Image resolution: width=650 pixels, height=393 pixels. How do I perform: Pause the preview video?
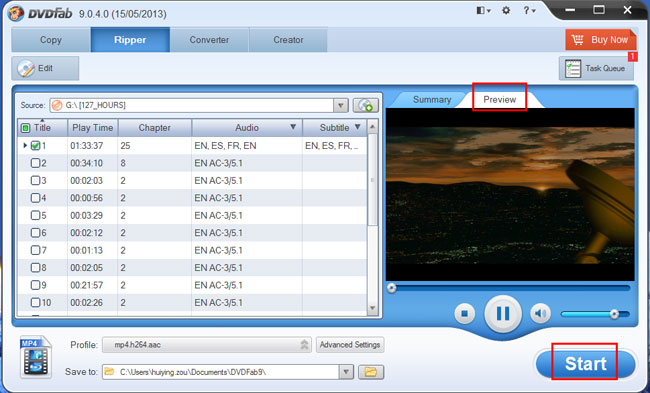tap(503, 313)
